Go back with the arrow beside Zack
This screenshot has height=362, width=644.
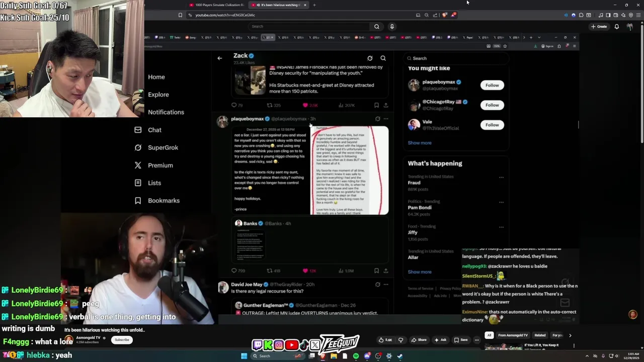(219, 58)
